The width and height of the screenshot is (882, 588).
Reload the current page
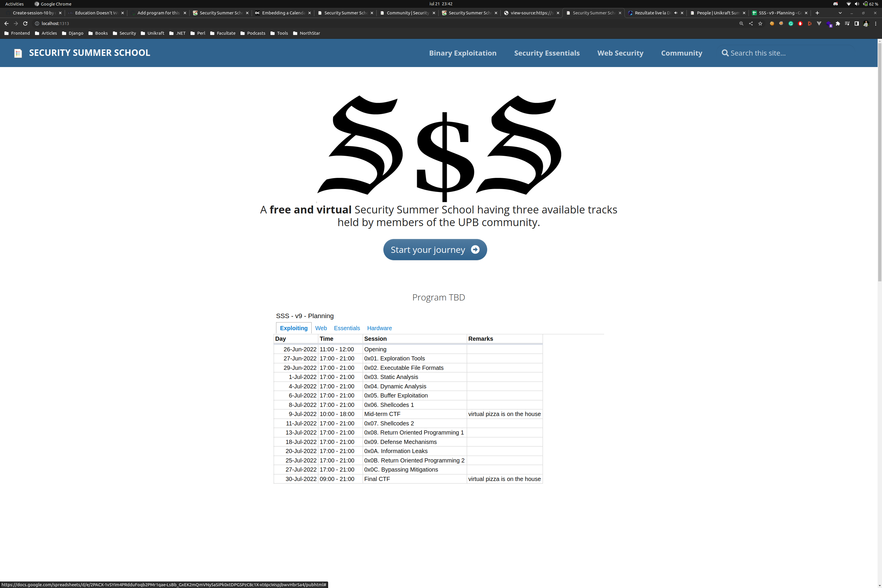[x=26, y=24]
